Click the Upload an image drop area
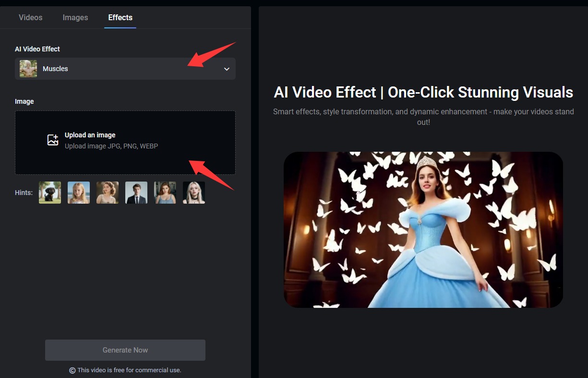588x378 pixels. pos(125,143)
